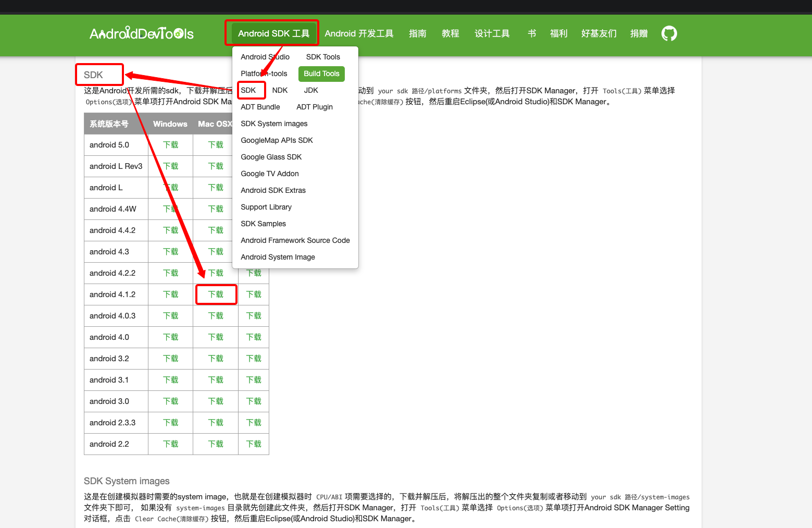Download android 4.3 for Windows

click(x=170, y=252)
